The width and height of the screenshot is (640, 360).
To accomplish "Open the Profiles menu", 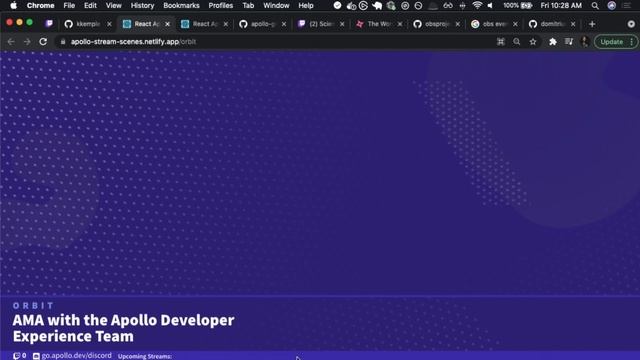I will 220,5.
